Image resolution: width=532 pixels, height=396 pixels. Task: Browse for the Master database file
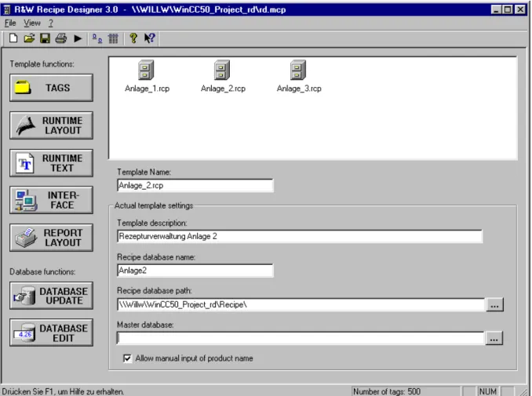(x=494, y=338)
